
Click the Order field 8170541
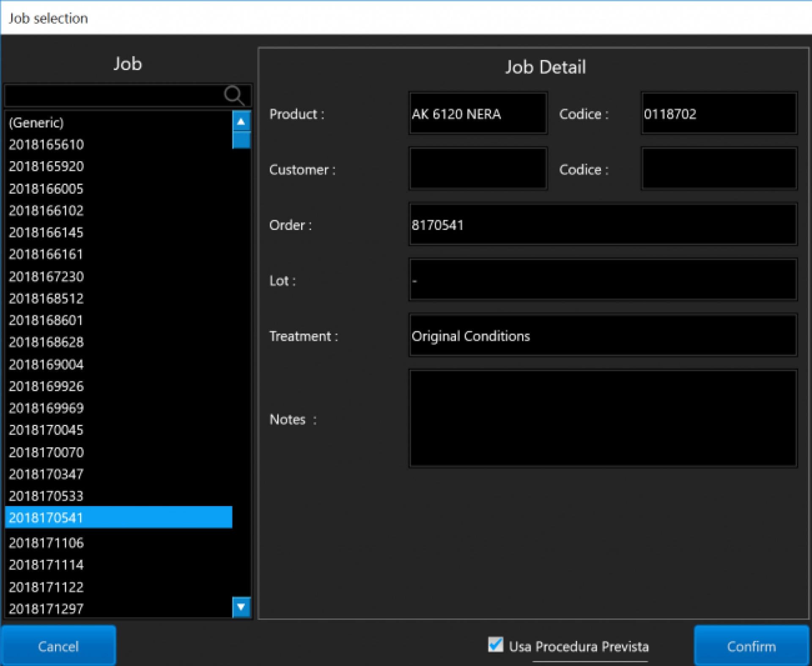click(x=603, y=225)
